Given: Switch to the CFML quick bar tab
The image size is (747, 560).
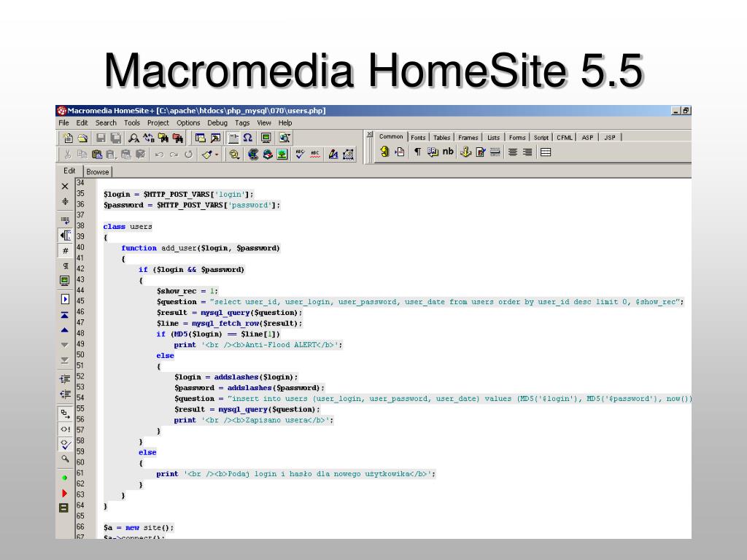Looking at the screenshot, I should tap(565, 138).
